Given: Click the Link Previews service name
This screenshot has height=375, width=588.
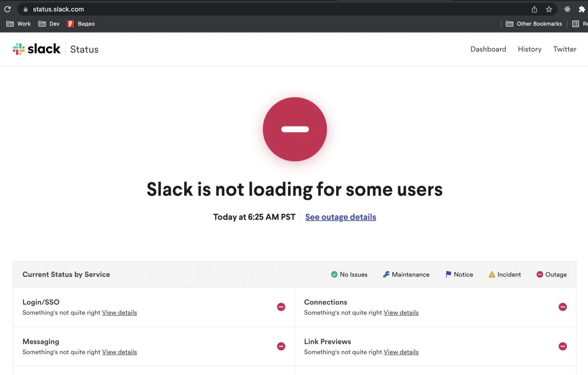Looking at the screenshot, I should (x=327, y=342).
